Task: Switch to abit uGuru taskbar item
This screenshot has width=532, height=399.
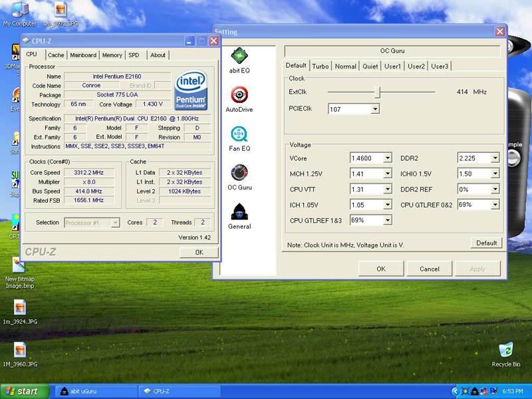Action: coord(95,392)
